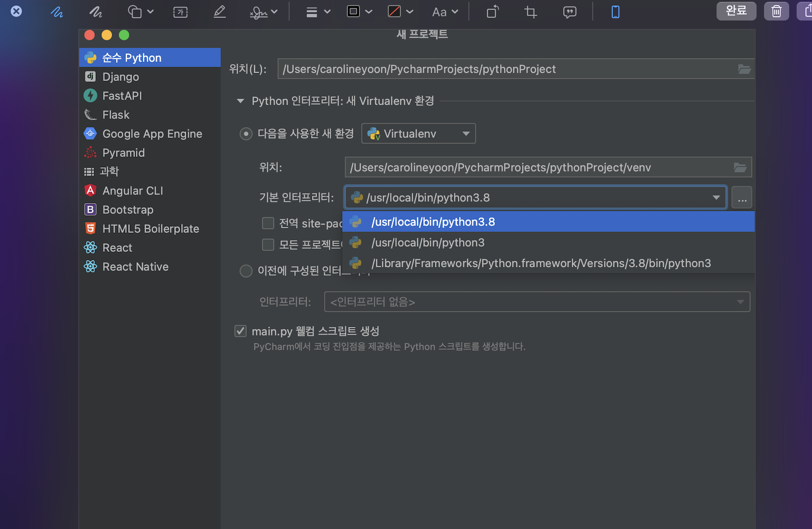Open the 기본 인터프리터 dropdown arrow

716,197
